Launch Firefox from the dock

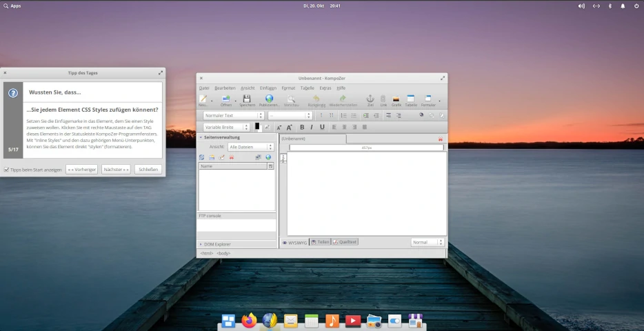[249, 321]
